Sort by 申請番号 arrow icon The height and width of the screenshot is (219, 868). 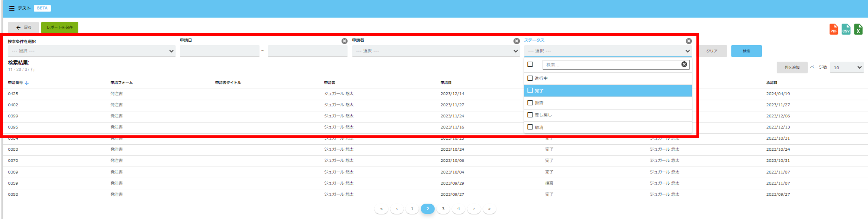27,83
